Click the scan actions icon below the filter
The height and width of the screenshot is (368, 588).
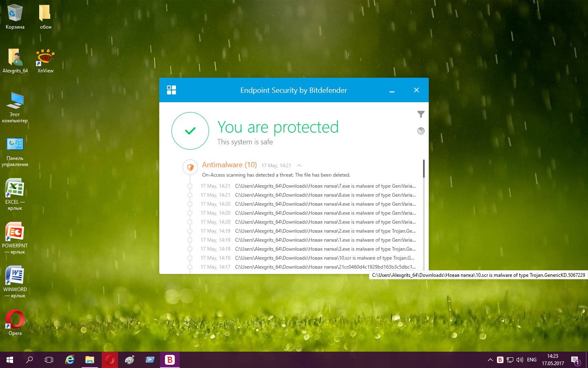[421, 131]
